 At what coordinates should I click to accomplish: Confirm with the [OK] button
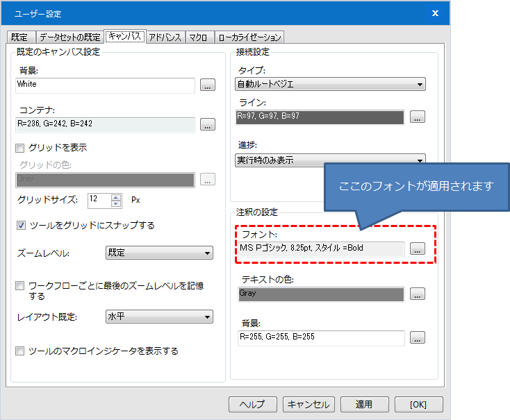418,404
